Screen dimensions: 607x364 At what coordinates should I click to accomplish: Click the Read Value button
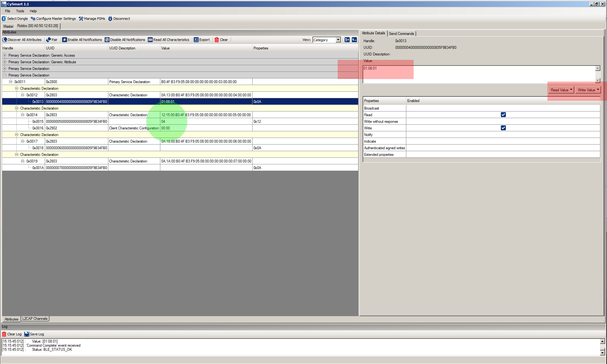click(x=559, y=90)
